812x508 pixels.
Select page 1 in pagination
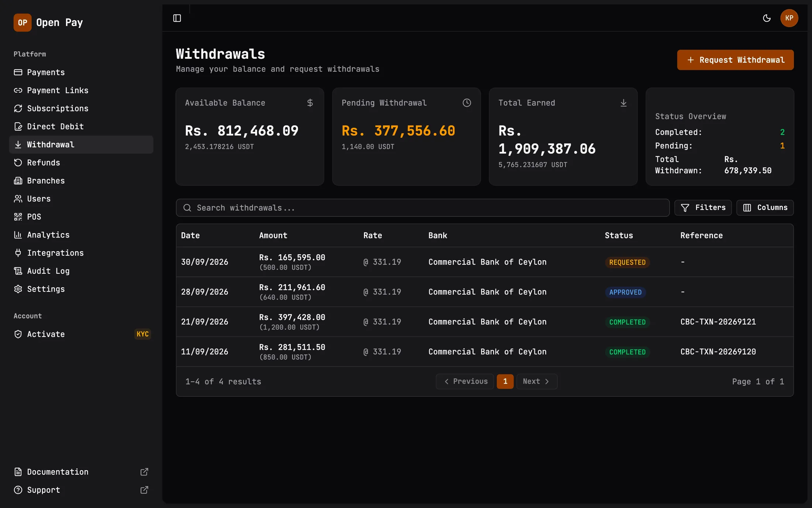[505, 381]
